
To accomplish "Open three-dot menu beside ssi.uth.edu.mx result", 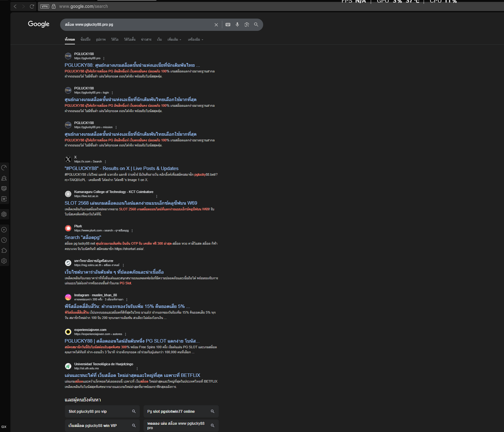I will coord(137,369).
